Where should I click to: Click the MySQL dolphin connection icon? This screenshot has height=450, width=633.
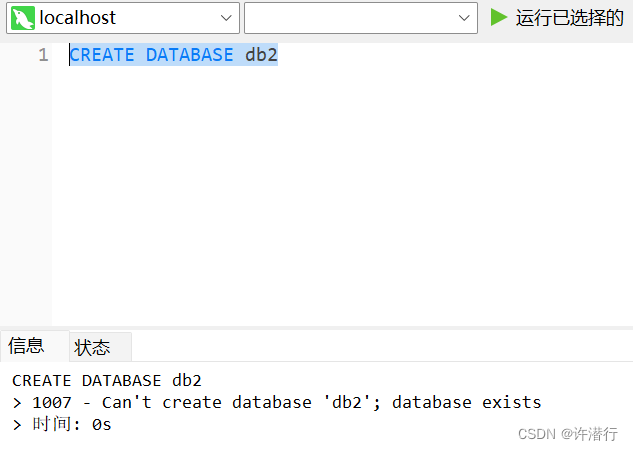23,18
